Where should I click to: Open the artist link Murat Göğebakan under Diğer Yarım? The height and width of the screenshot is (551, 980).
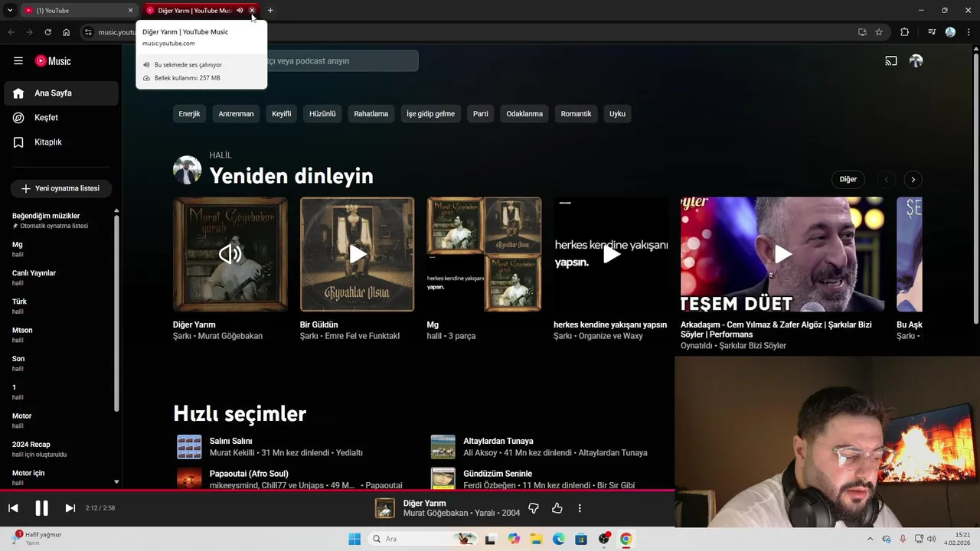point(230,336)
